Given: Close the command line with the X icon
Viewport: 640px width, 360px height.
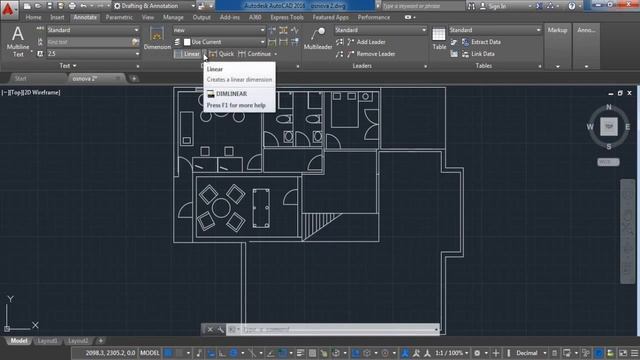Looking at the screenshot, I should (210, 329).
